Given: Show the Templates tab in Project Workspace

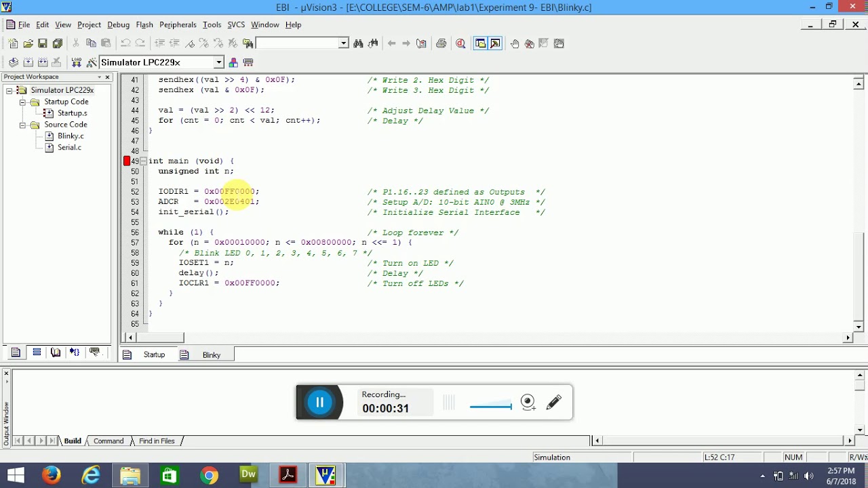Looking at the screenshot, I should click(x=95, y=352).
